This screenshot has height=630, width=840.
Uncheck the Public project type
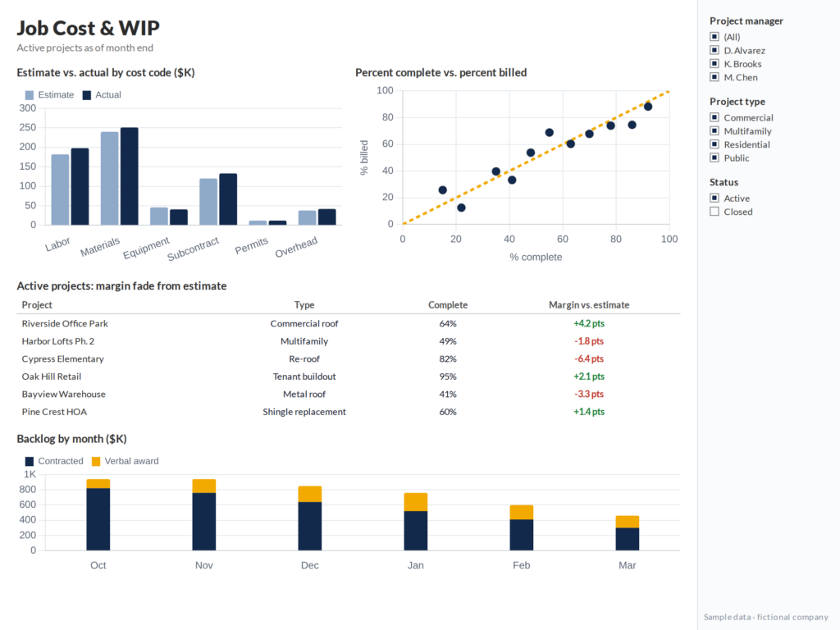tap(714, 157)
